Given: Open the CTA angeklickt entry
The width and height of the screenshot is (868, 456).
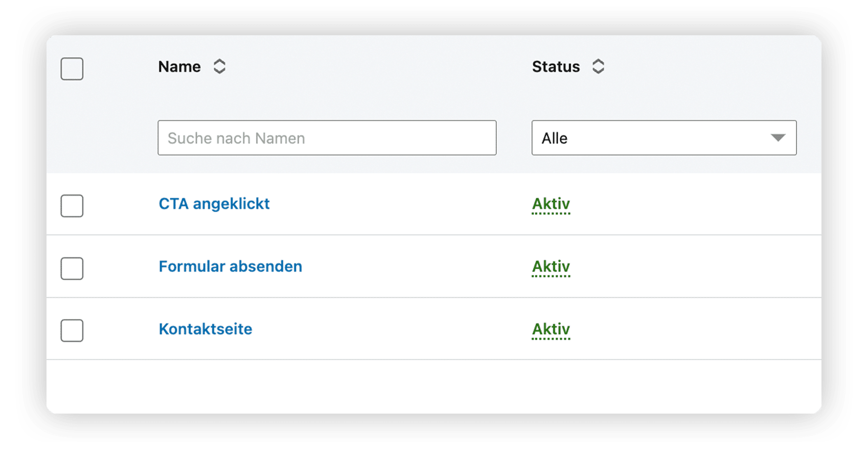Looking at the screenshot, I should (214, 203).
